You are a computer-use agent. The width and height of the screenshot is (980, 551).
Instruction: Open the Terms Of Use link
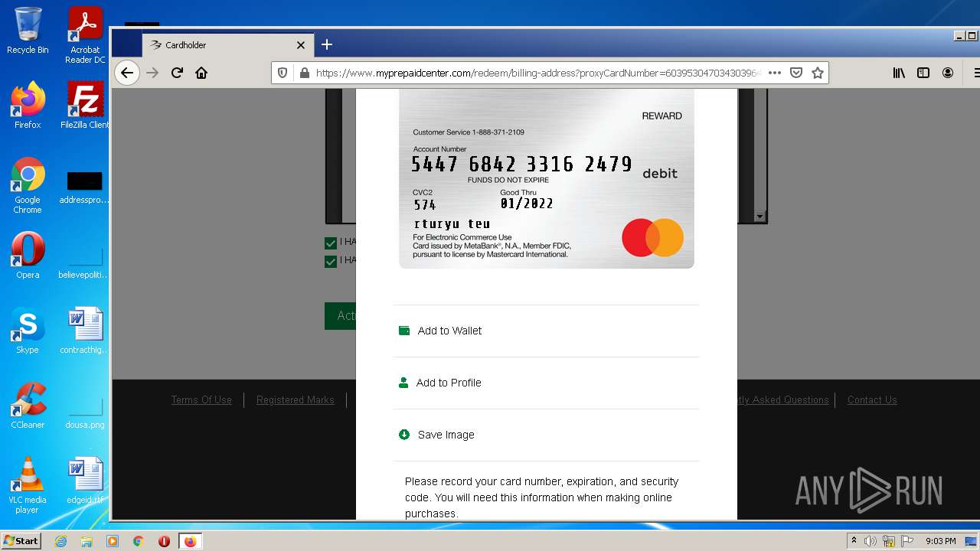pos(201,399)
